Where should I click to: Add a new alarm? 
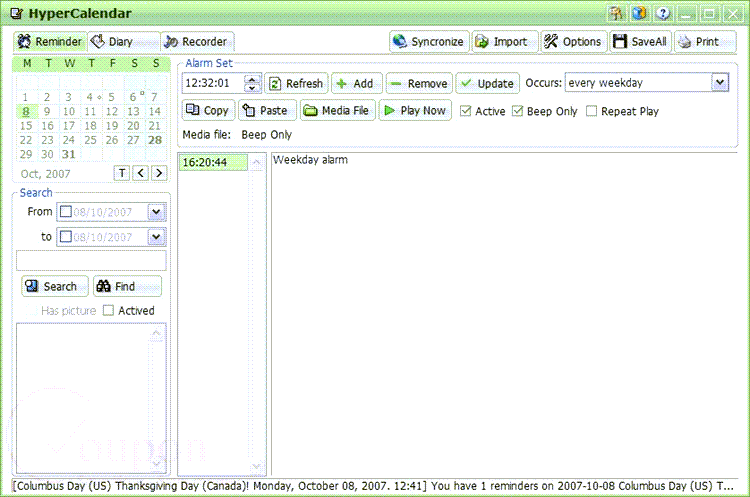pos(356,83)
